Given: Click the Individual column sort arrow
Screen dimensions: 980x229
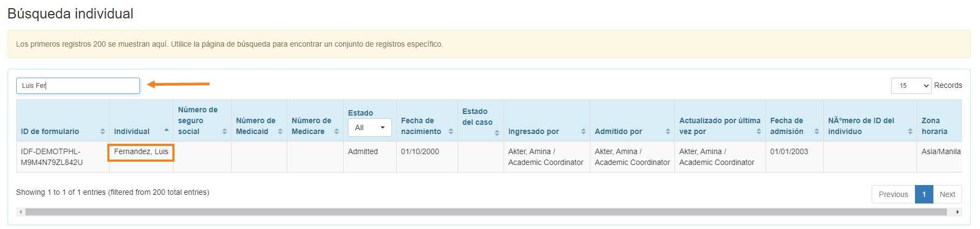Looking at the screenshot, I should pos(166,131).
